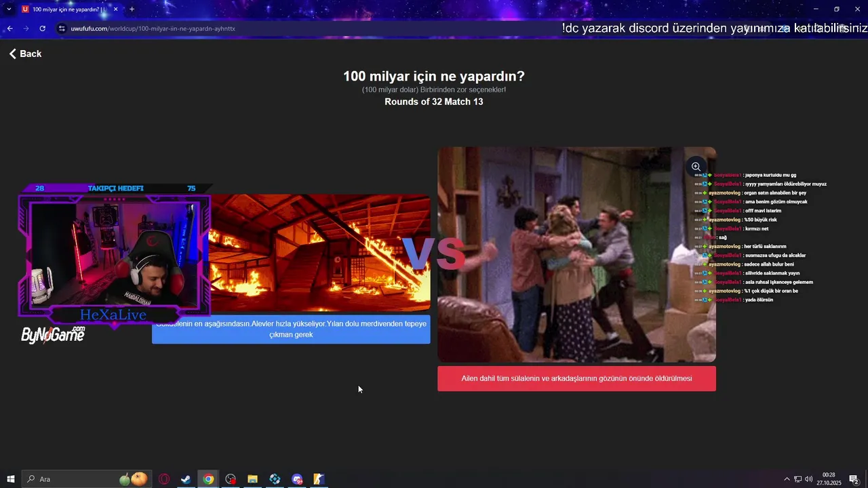
Task: Open a new browser tab
Action: (x=132, y=9)
